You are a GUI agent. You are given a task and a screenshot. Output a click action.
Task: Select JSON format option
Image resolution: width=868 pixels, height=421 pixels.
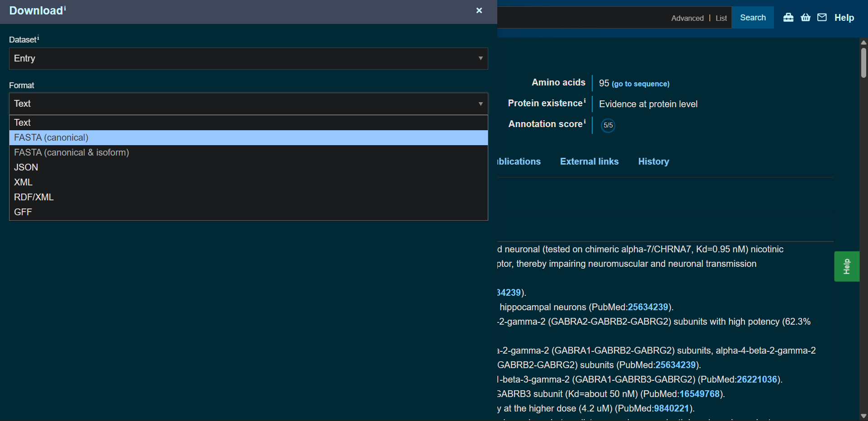[26, 167]
